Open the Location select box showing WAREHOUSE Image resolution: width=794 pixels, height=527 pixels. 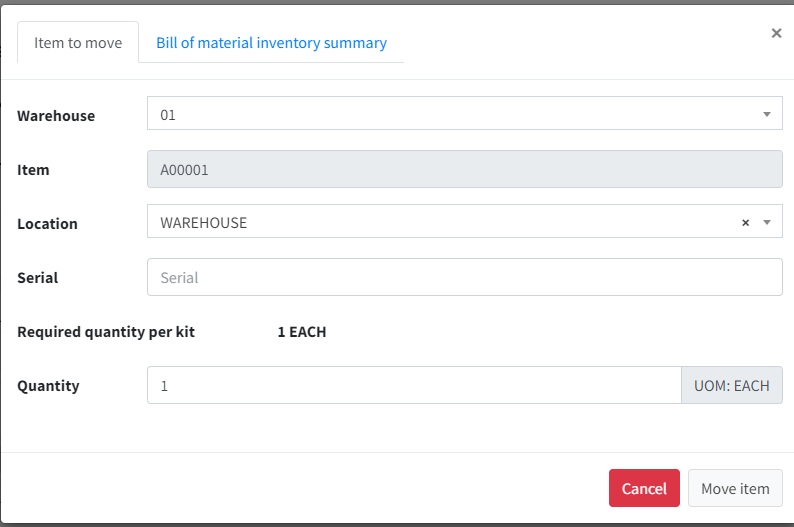[440, 223]
